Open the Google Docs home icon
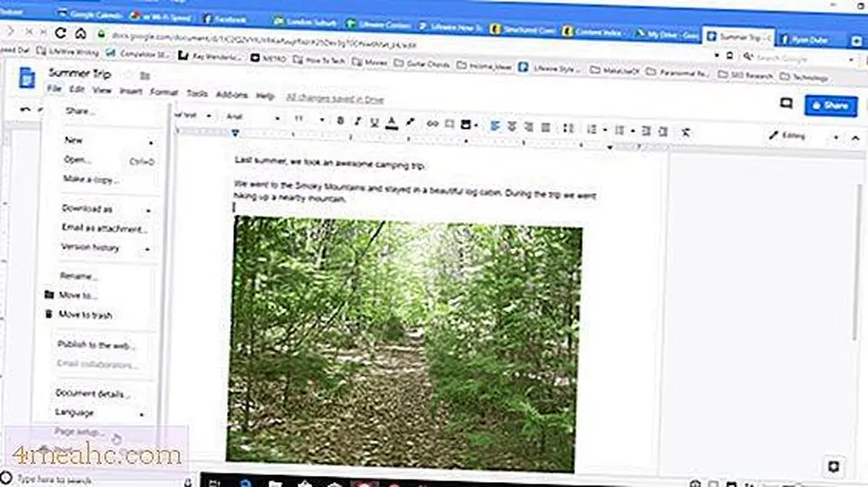This screenshot has width=868, height=487. tap(27, 79)
